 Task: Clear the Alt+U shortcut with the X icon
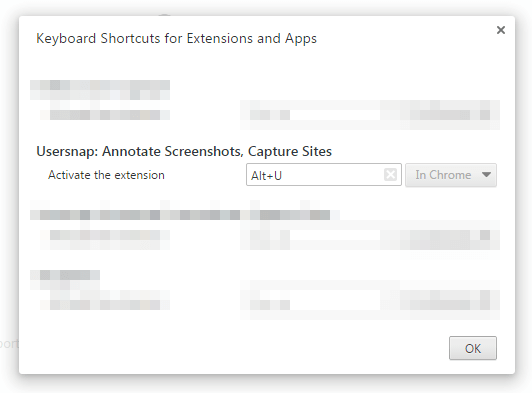click(x=390, y=175)
